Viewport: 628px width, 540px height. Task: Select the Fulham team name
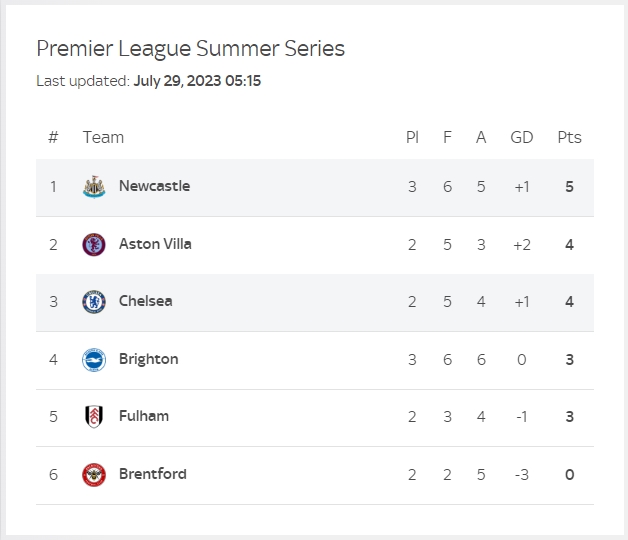(143, 416)
